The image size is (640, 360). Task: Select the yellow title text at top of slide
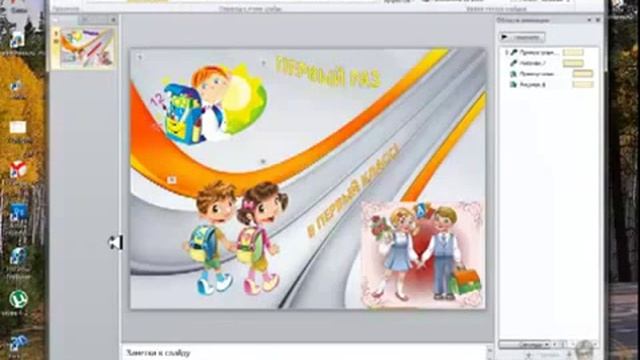(328, 72)
